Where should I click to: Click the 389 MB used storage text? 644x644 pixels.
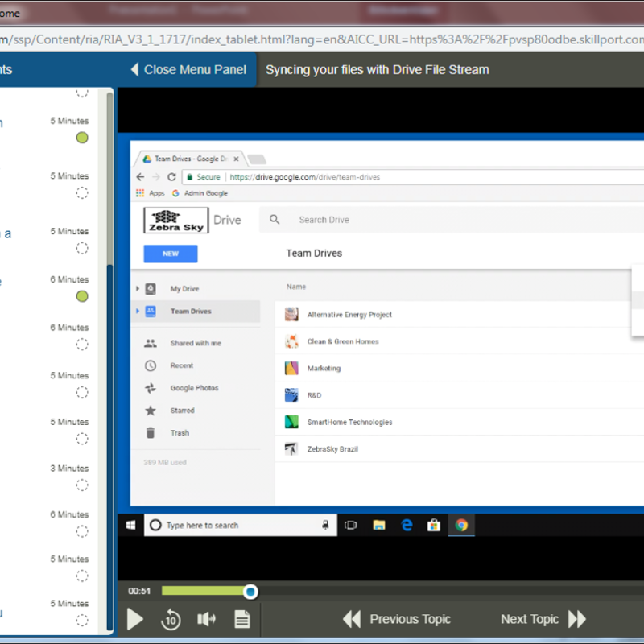(x=165, y=462)
